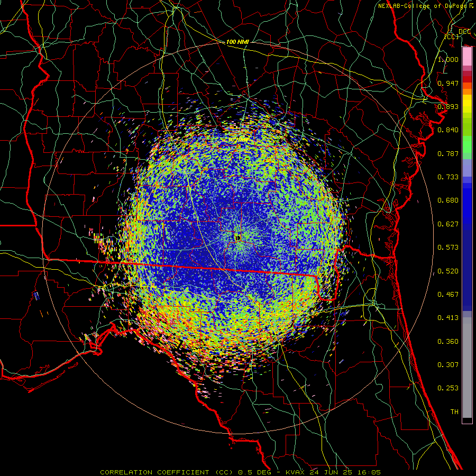The width and height of the screenshot is (476, 476).
Task: Click the CORRELATION COEFFICIENT caption text
Action: (x=154, y=472)
